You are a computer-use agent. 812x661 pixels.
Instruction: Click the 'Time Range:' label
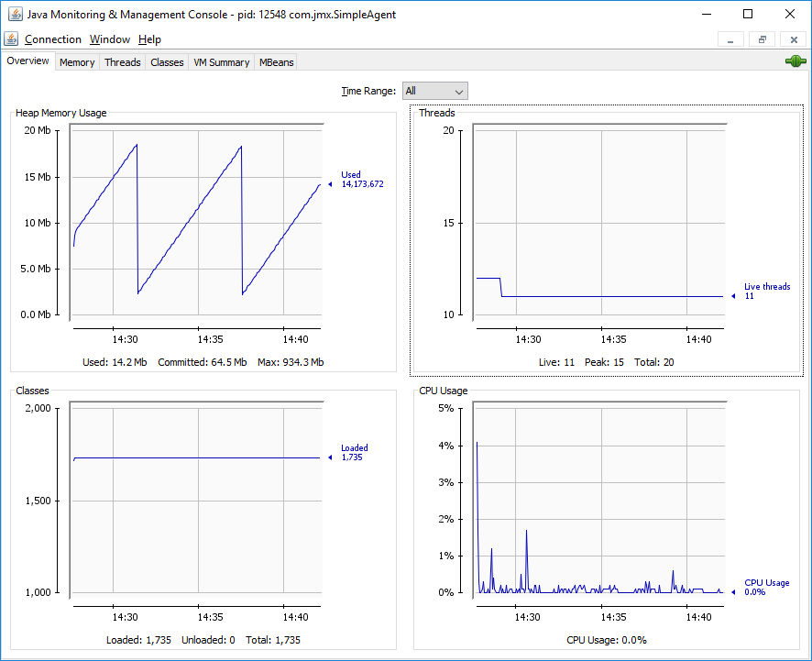click(x=368, y=91)
